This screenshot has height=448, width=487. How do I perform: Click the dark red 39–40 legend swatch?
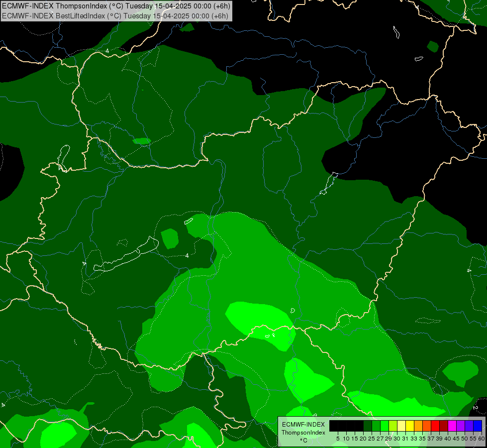click(x=444, y=426)
